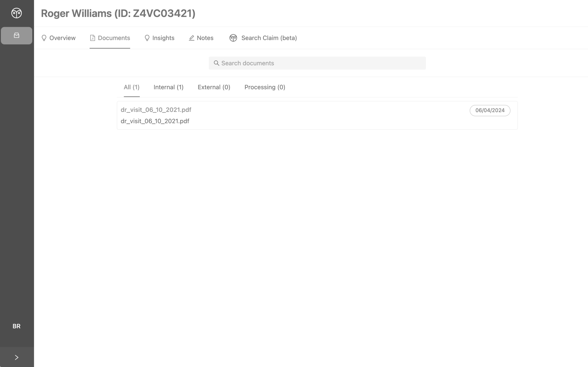Screen dimensions: 588x367
Task: Click the 06/04/2024 date badge
Action: click(x=490, y=111)
